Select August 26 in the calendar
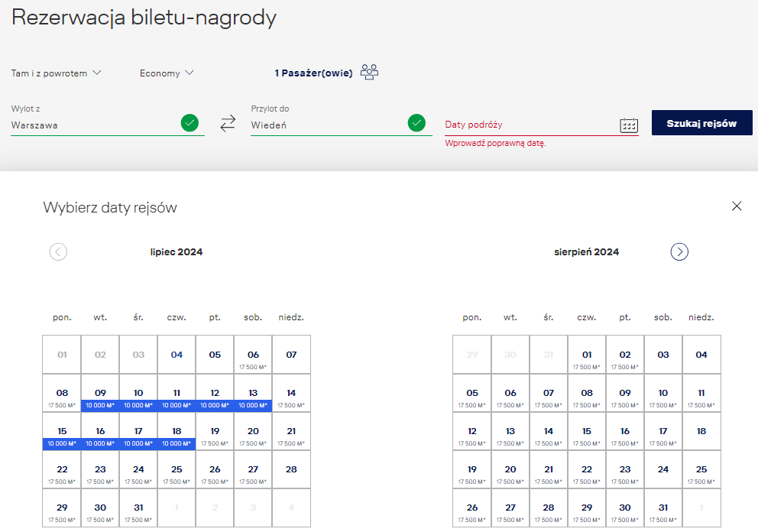 (471, 508)
